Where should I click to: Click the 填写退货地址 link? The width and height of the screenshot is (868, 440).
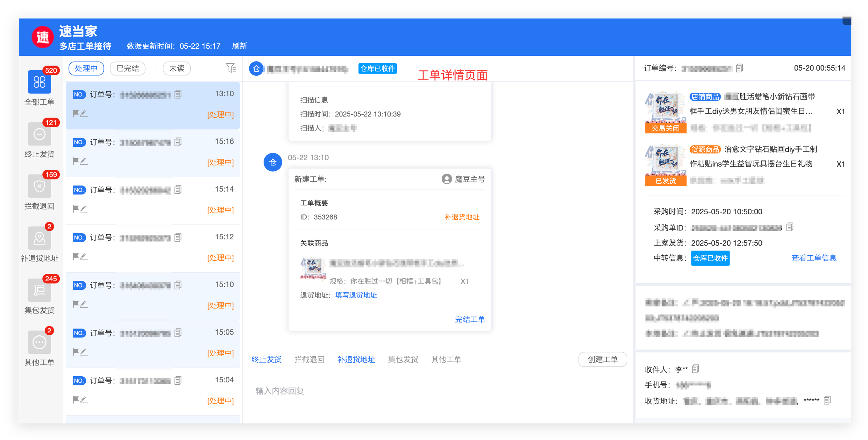(x=356, y=295)
